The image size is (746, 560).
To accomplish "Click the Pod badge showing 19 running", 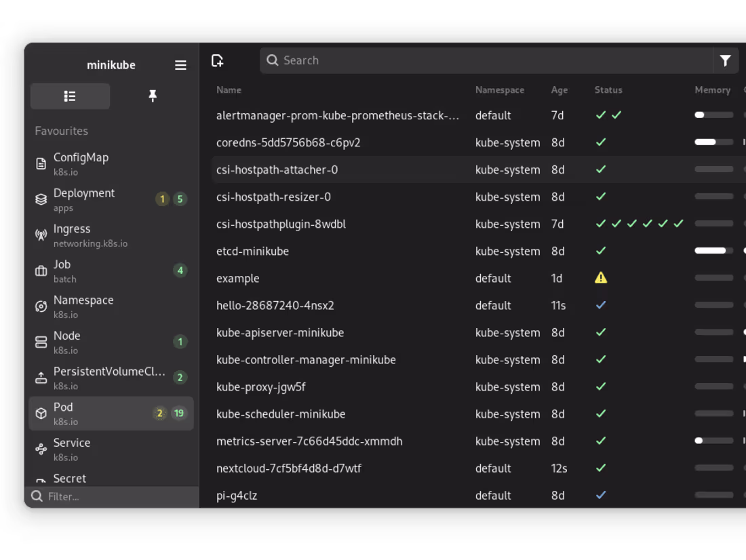I will 180,413.
